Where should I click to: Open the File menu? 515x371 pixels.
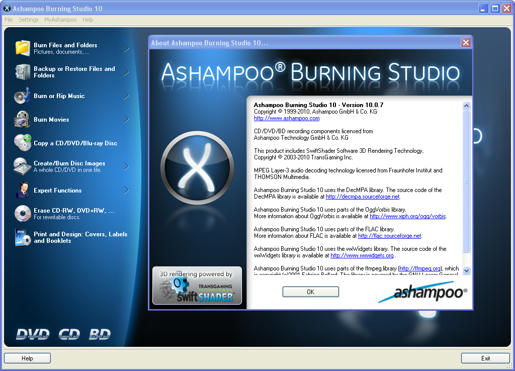[8, 20]
